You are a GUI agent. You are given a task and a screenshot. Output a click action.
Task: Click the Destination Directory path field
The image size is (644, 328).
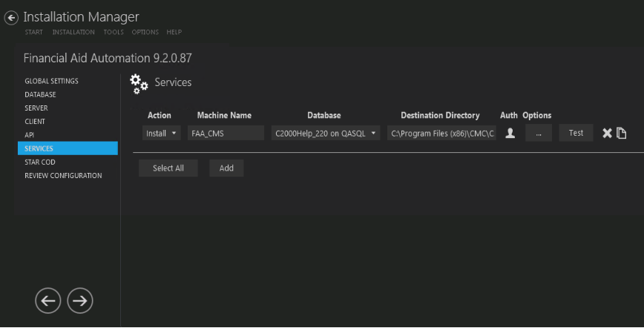[441, 133]
